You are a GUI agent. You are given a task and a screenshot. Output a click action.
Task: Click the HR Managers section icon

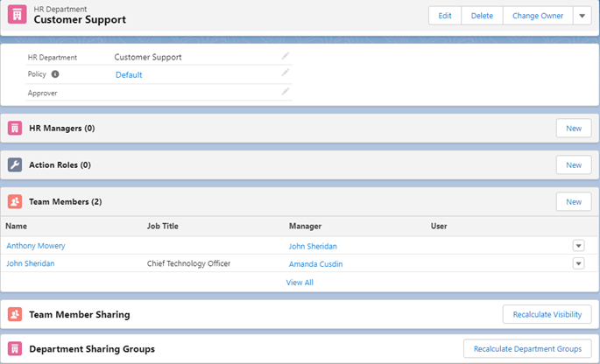coord(15,128)
